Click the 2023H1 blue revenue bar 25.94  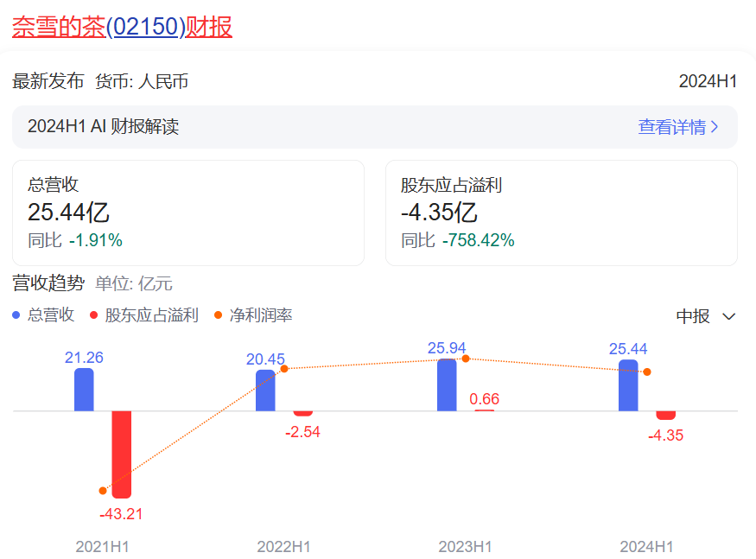click(x=447, y=385)
